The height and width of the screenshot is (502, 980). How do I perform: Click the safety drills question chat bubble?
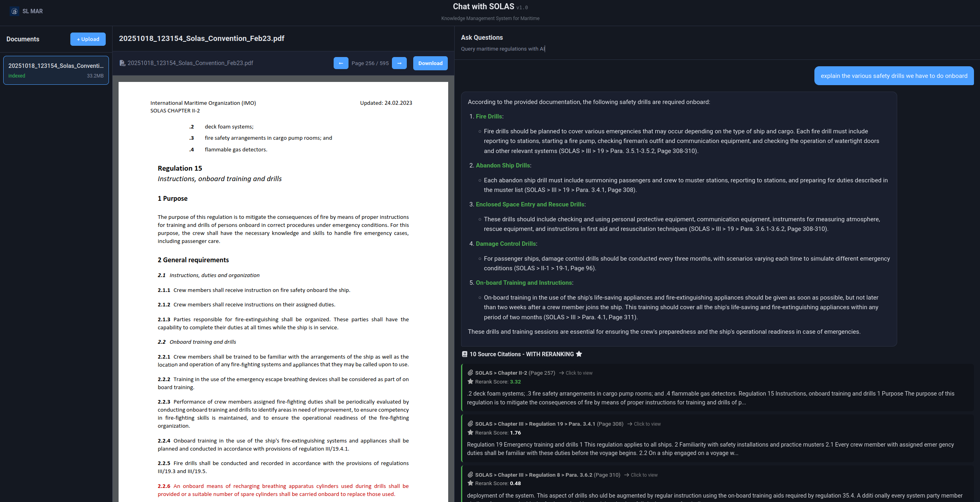coord(894,76)
